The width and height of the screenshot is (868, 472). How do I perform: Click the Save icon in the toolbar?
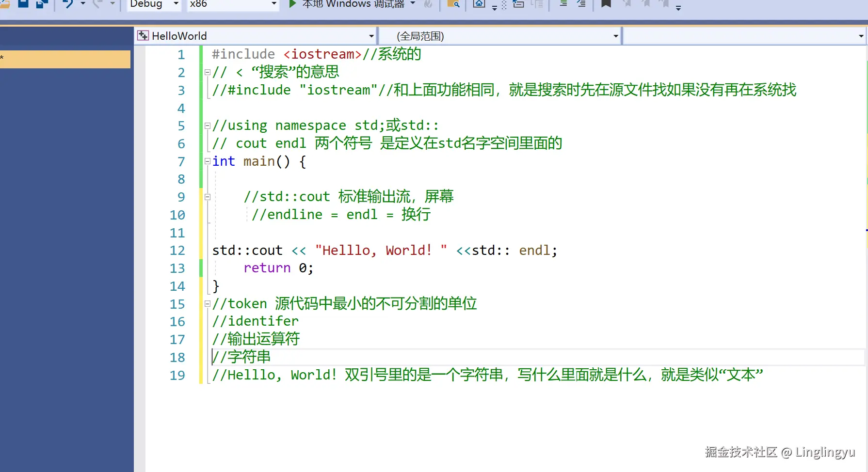(23, 4)
